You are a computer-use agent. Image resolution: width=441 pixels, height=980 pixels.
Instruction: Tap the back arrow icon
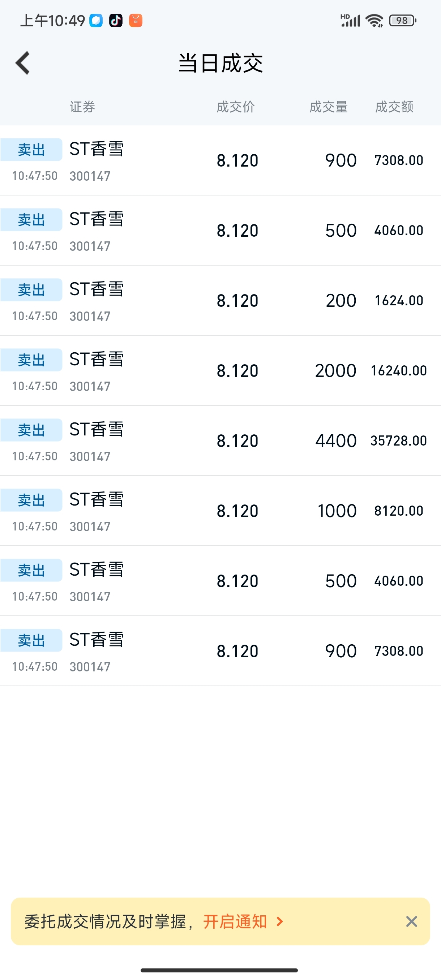(x=23, y=63)
